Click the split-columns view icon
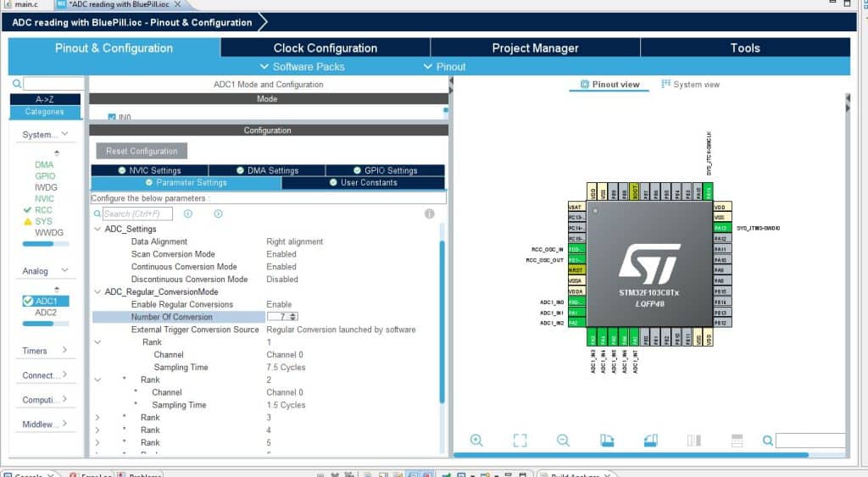 (693, 440)
